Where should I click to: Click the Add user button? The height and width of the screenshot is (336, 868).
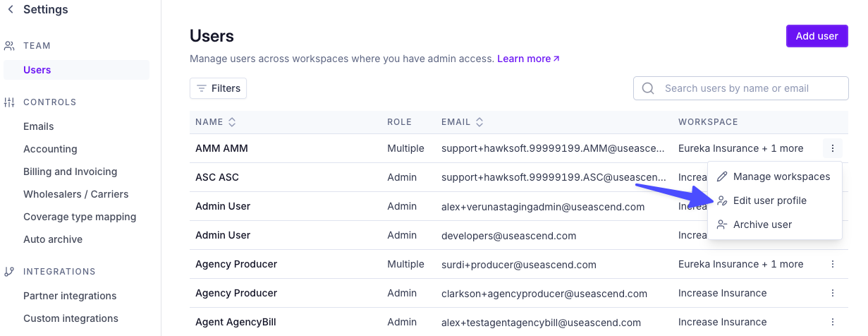(x=817, y=36)
